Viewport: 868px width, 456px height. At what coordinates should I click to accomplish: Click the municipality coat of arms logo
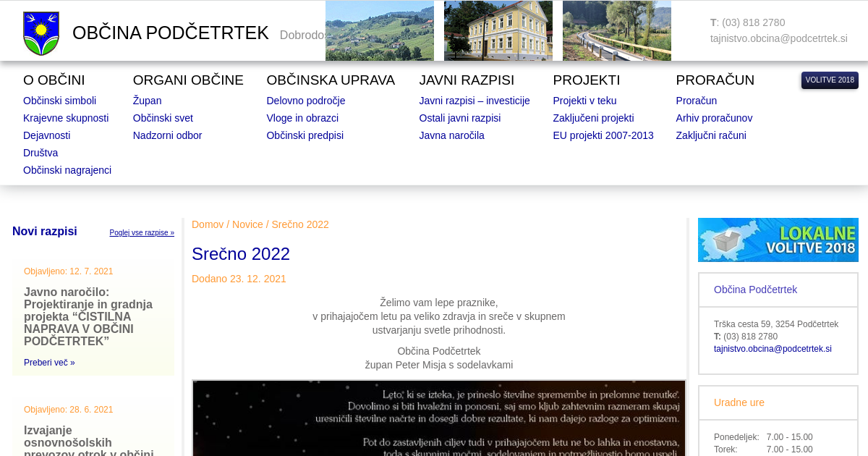pos(41,33)
